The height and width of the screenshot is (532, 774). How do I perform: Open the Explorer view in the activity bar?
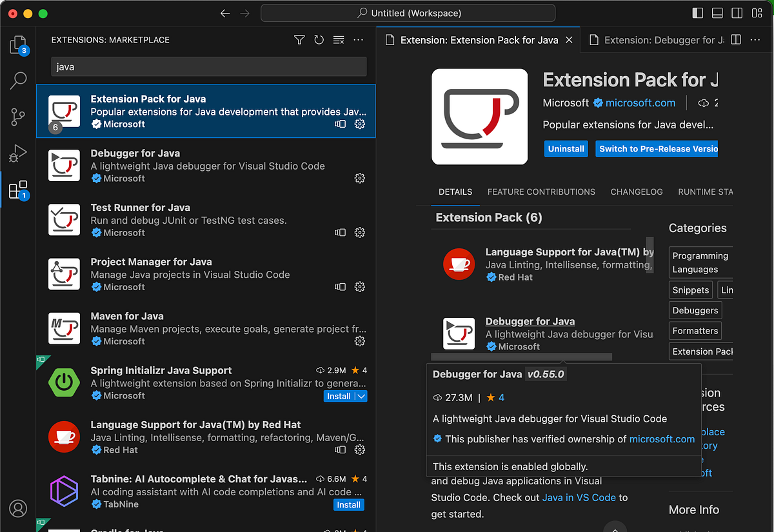[18, 45]
